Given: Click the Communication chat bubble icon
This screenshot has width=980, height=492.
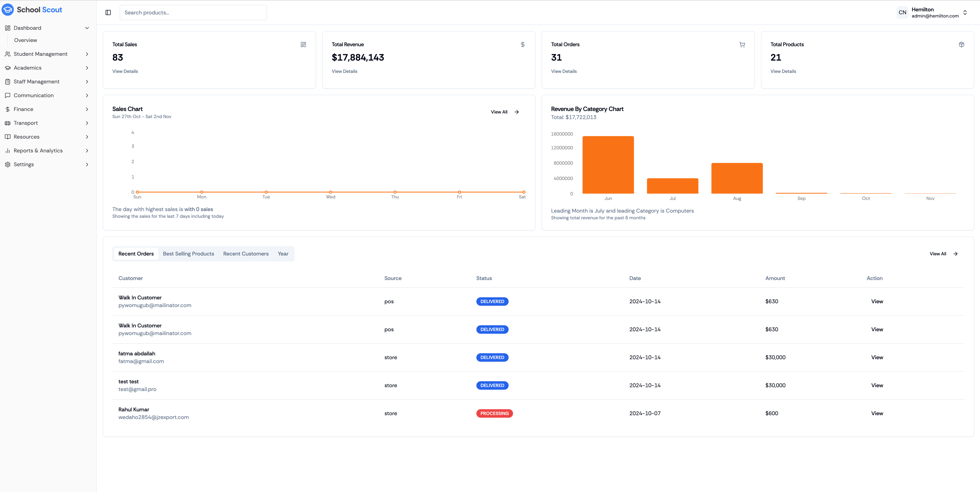Looking at the screenshot, I should point(8,95).
